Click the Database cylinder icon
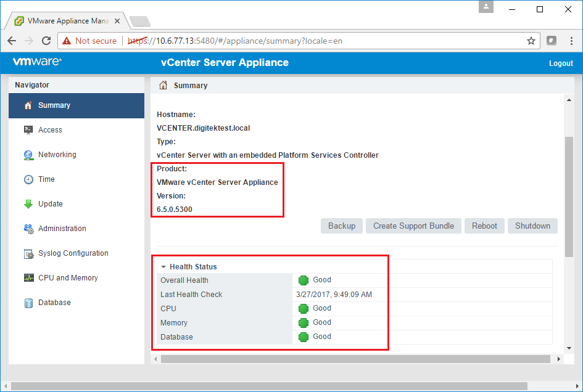Image resolution: width=583 pixels, height=392 pixels. tap(28, 303)
